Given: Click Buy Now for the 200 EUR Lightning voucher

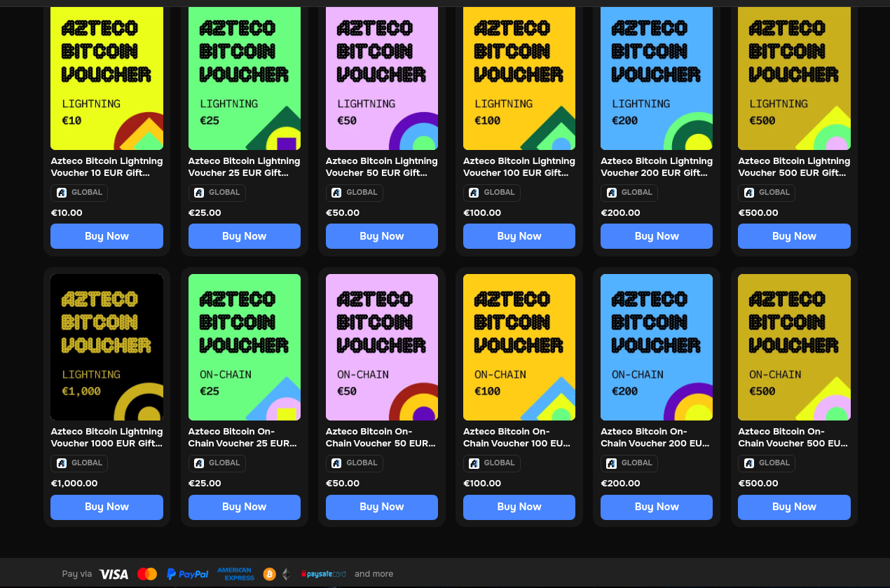Looking at the screenshot, I should coord(656,236).
